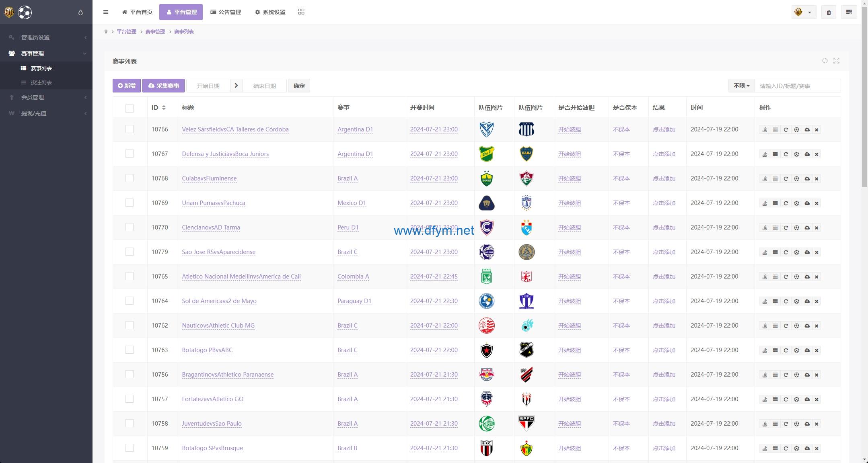868x463 pixels.
Task: Click the 赛事管理 breadcrumb link
Action: [155, 32]
